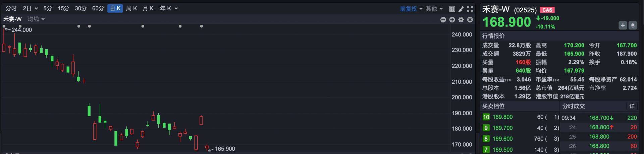The image size is (644, 154).
Task: Click the CAS badge next to stock code
Action: tap(547, 10)
